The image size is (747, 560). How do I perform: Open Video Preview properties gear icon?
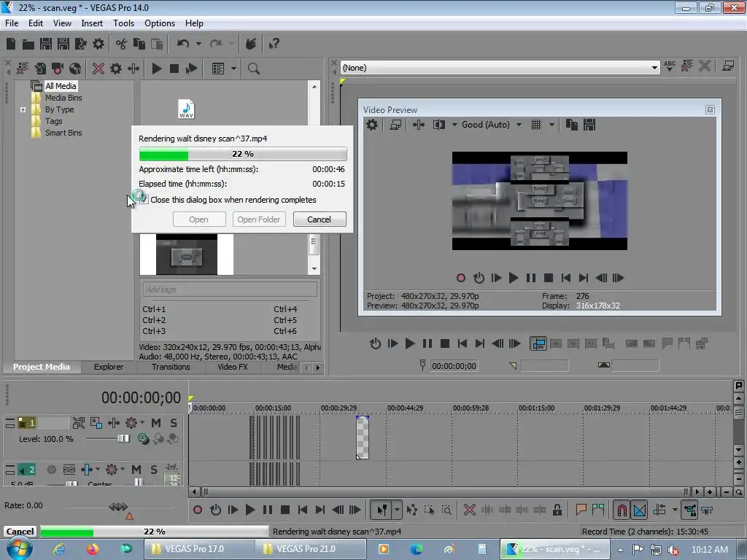(x=371, y=125)
